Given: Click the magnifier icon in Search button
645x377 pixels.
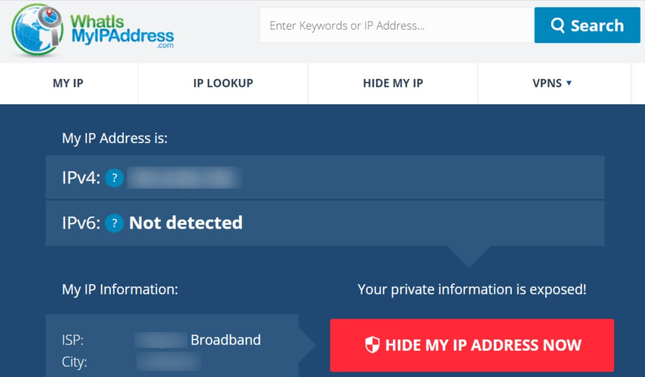Looking at the screenshot, I should [557, 26].
